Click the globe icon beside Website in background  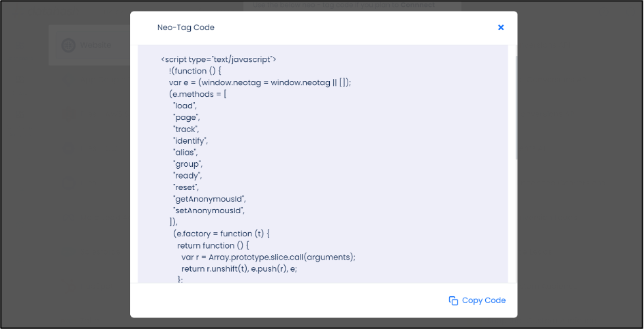pos(69,45)
